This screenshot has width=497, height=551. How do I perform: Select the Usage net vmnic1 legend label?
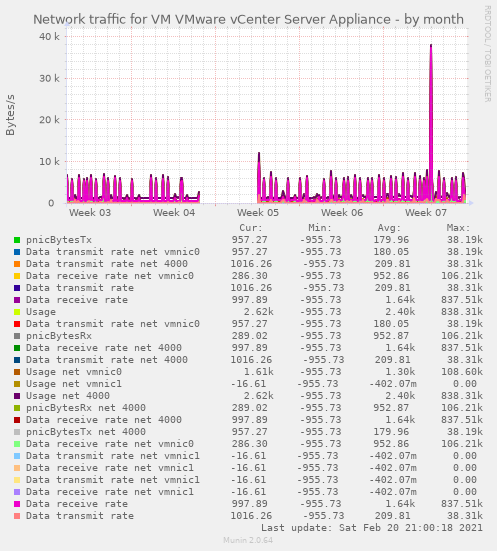tap(74, 384)
